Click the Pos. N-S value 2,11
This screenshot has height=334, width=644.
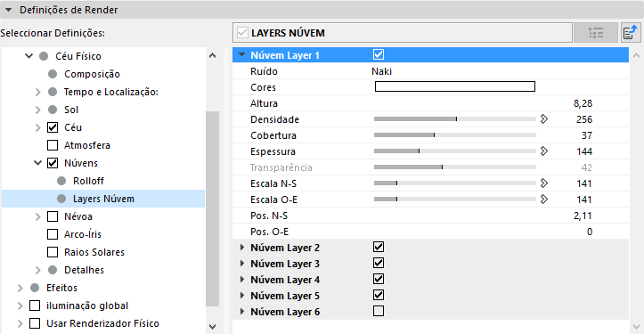pyautogui.click(x=583, y=216)
